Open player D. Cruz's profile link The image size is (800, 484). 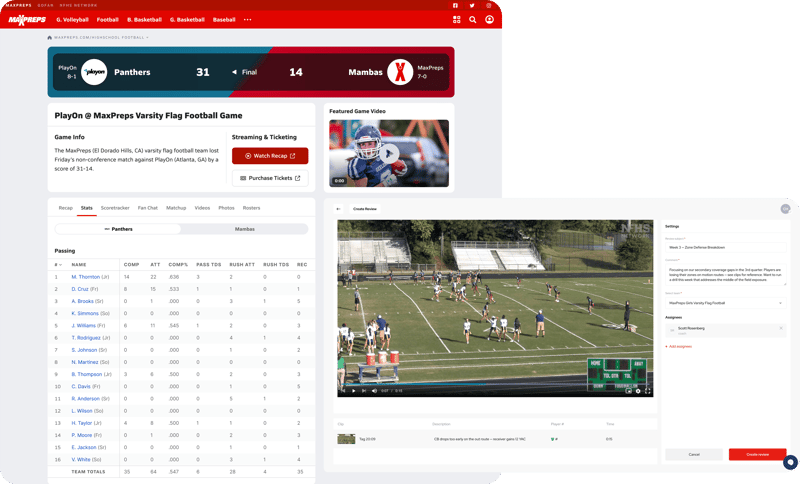pos(80,289)
